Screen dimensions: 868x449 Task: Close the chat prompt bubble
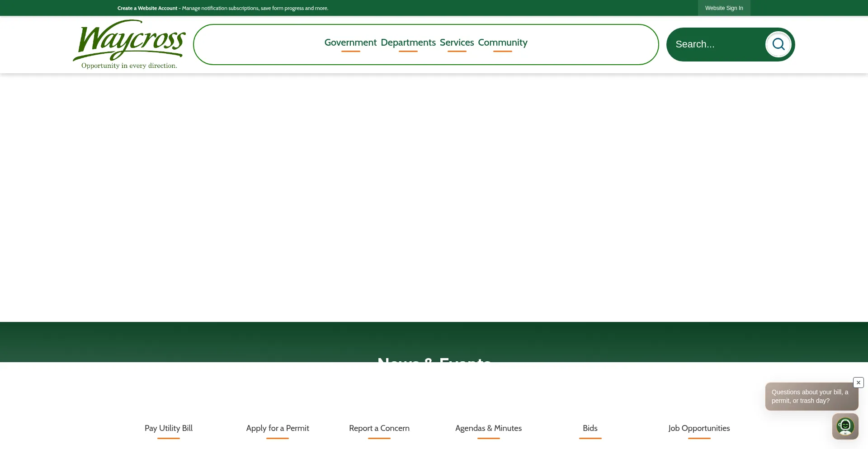point(858,383)
